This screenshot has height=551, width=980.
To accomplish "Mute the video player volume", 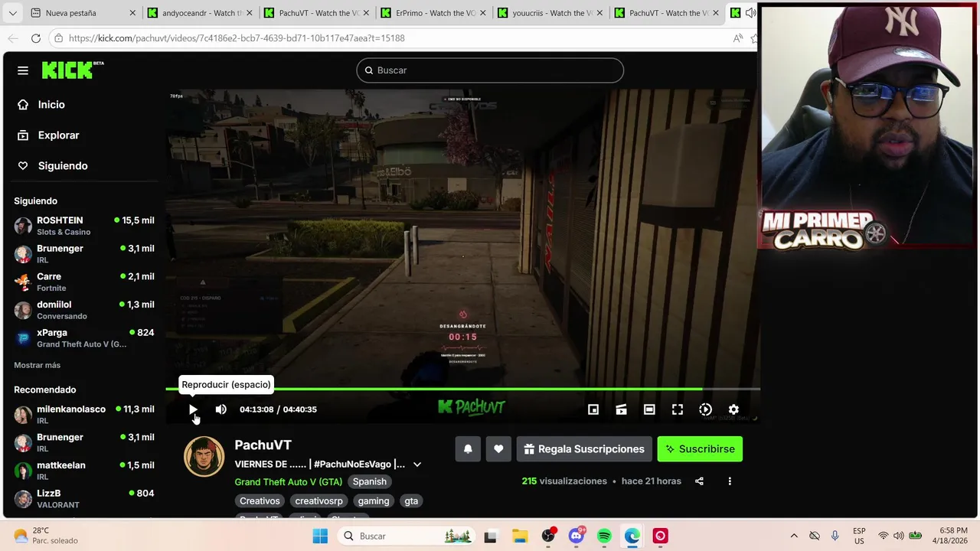I will point(220,409).
